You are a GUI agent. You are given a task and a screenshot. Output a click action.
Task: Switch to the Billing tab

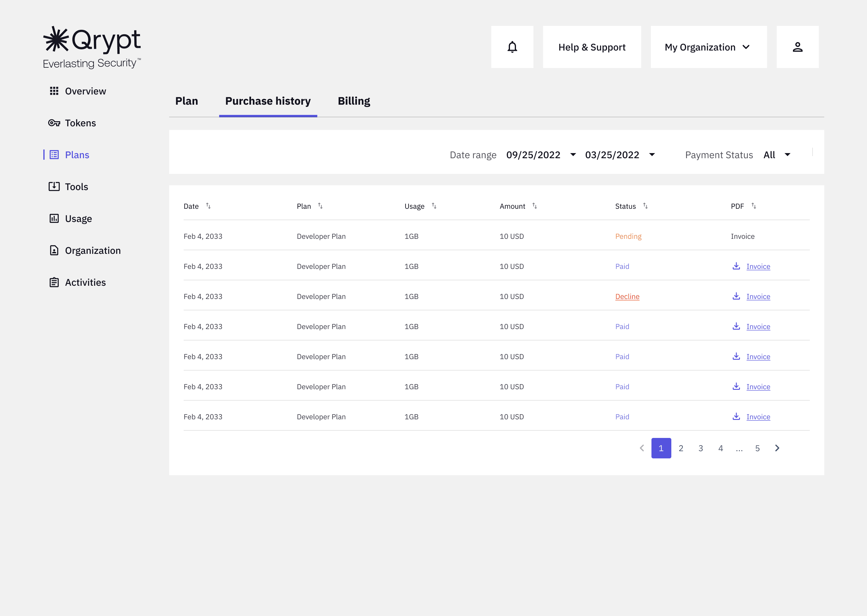(x=354, y=101)
